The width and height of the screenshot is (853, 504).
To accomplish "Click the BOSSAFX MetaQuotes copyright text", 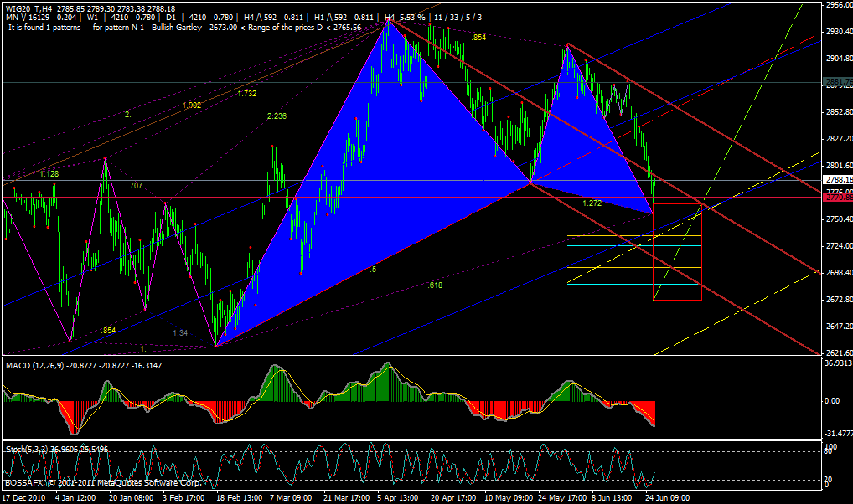I will [x=101, y=483].
